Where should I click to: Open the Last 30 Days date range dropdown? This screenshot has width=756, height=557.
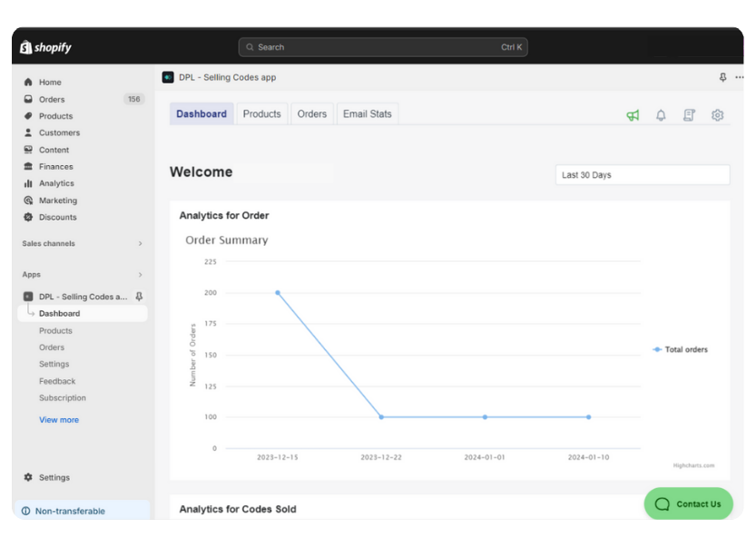click(x=642, y=175)
